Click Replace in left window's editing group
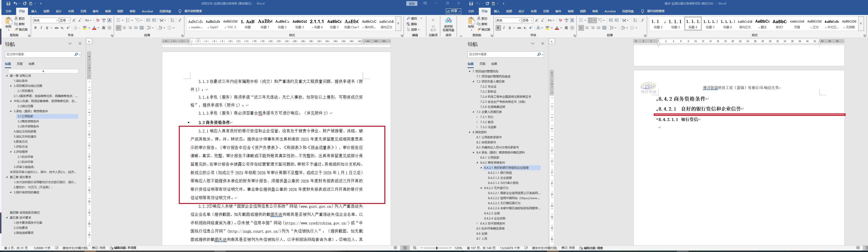868x252 pixels. click(412, 24)
